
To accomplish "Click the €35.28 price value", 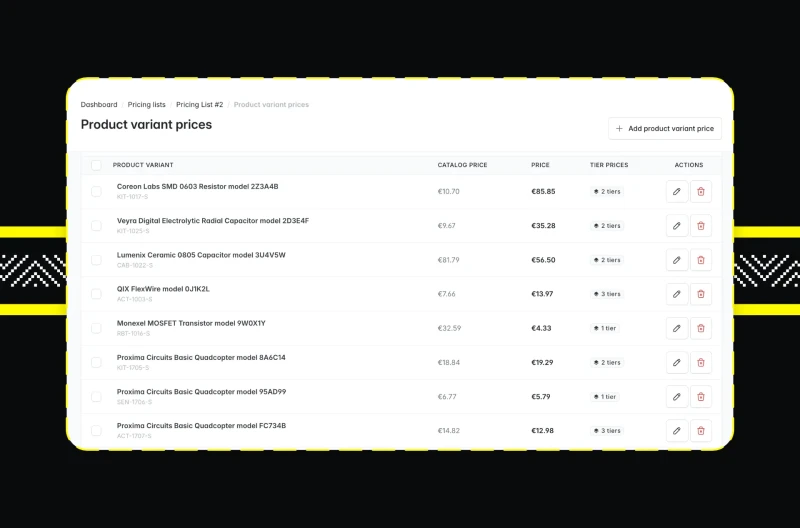I will [543, 225].
